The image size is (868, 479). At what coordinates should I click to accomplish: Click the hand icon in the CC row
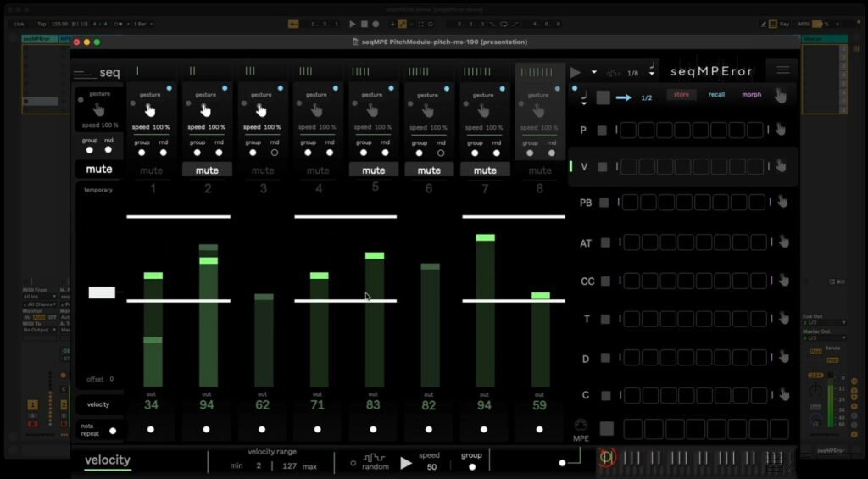pos(783,281)
